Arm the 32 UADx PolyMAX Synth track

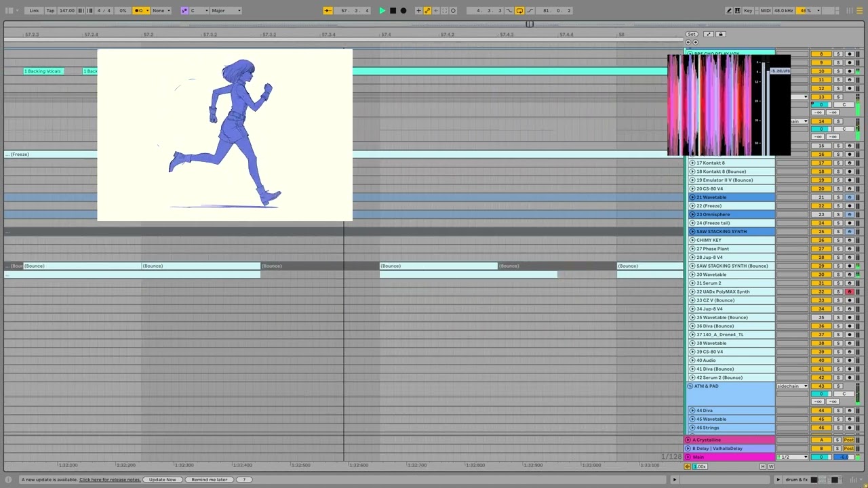point(849,291)
